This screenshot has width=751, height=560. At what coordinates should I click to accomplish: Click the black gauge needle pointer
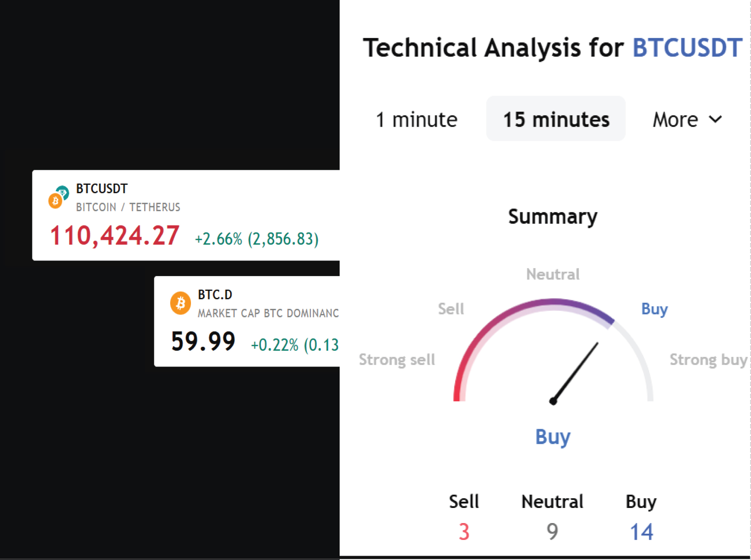576,372
